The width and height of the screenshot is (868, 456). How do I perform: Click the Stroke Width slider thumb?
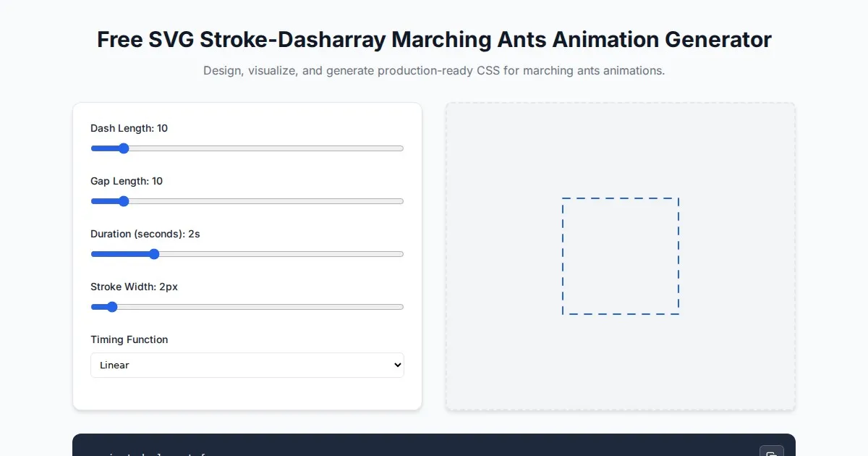(111, 307)
